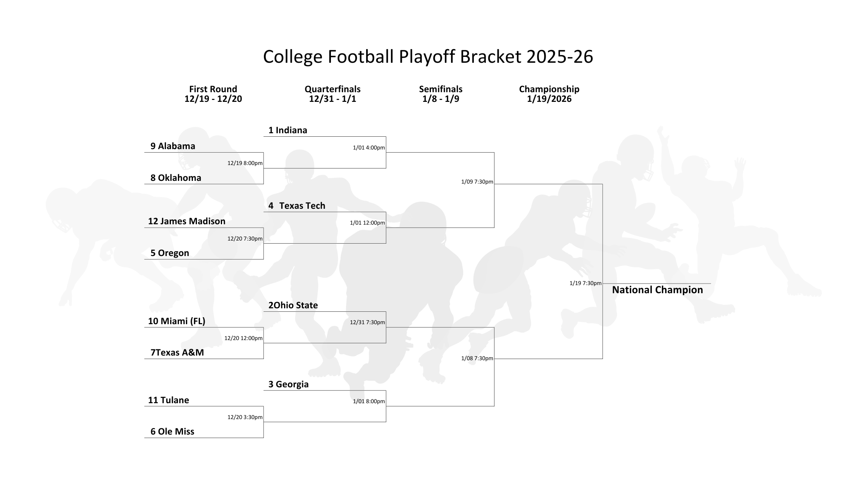The width and height of the screenshot is (868, 488).
Task: Click the 2 Ohio State entry
Action: pos(293,305)
